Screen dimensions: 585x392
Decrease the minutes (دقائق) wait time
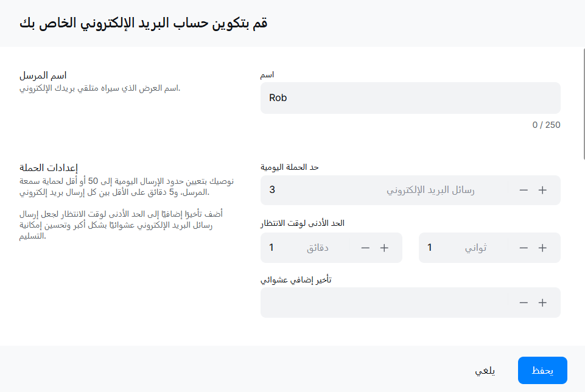click(x=365, y=248)
